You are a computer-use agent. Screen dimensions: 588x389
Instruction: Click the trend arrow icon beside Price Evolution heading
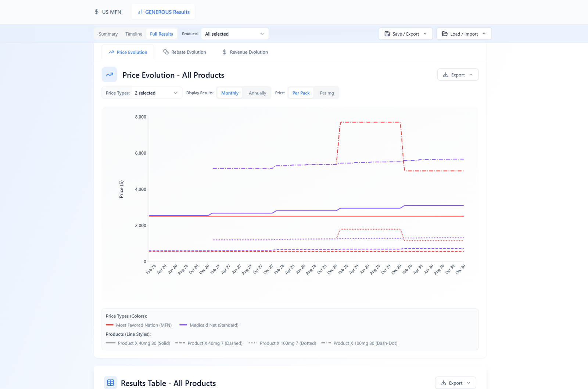pos(110,75)
